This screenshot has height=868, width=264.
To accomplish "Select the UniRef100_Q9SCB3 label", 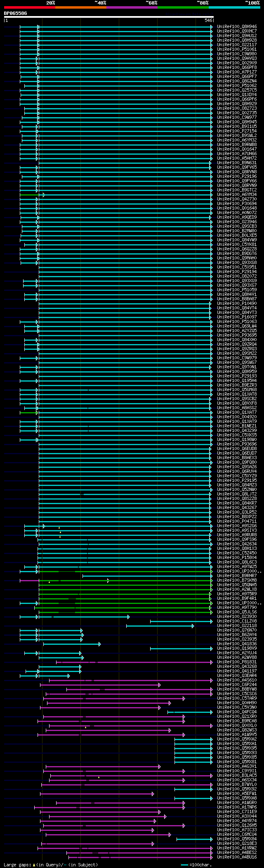I will pyautogui.click(x=237, y=226).
